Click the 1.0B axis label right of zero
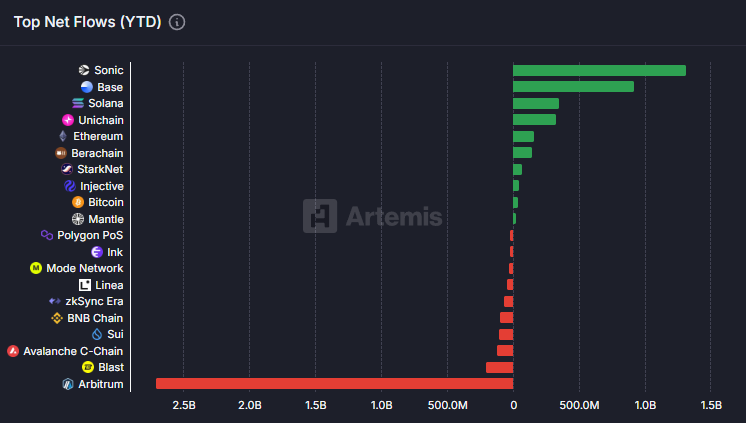Viewport: 746px width, 423px height. [645, 405]
